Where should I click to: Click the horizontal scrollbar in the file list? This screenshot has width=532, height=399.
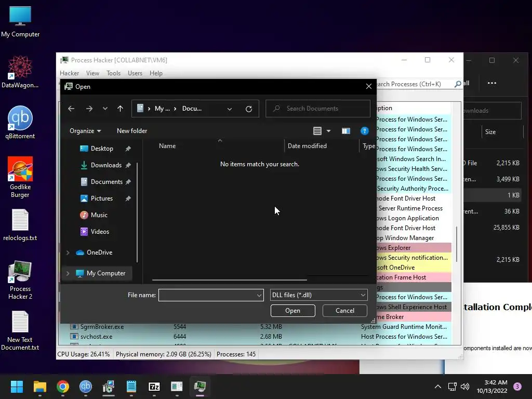tap(229, 280)
